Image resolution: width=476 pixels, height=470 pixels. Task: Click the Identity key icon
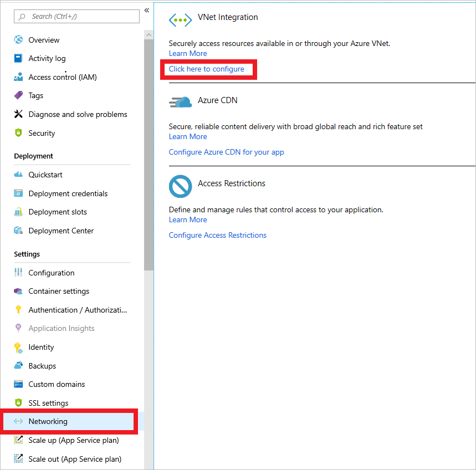[x=18, y=348]
